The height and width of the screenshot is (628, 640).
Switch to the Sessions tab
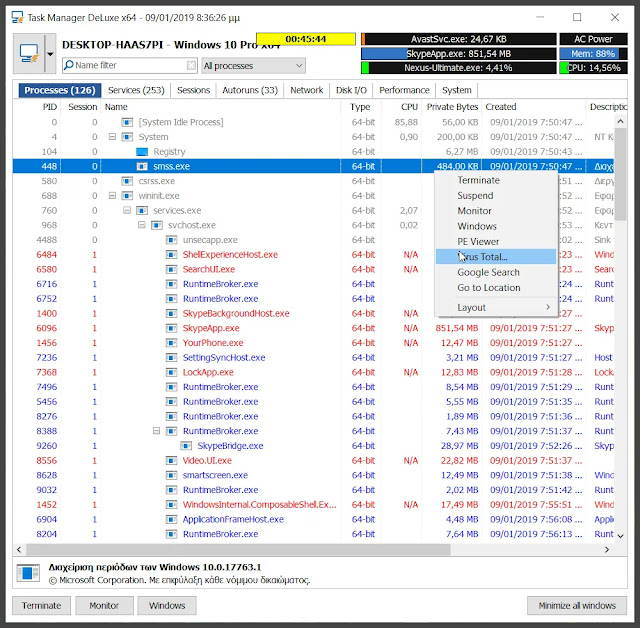(193, 90)
